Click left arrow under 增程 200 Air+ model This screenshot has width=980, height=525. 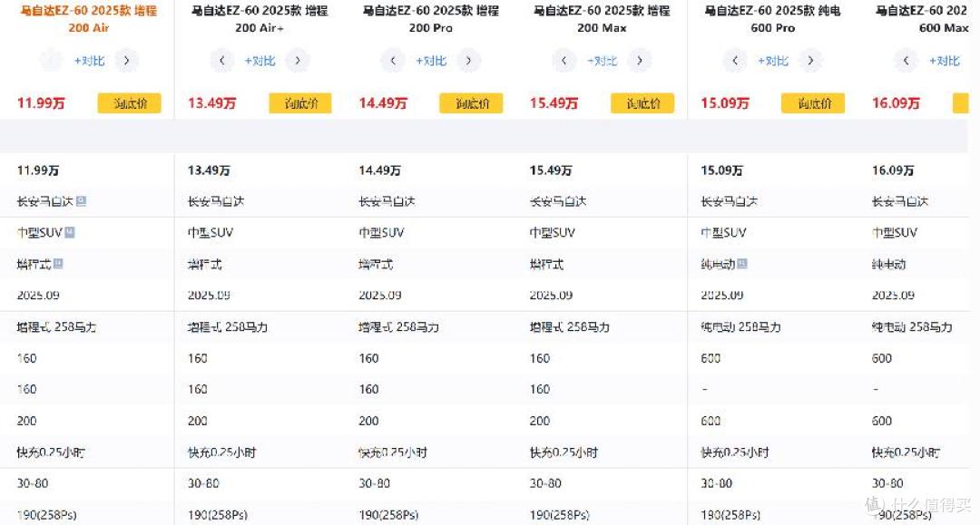tap(222, 61)
